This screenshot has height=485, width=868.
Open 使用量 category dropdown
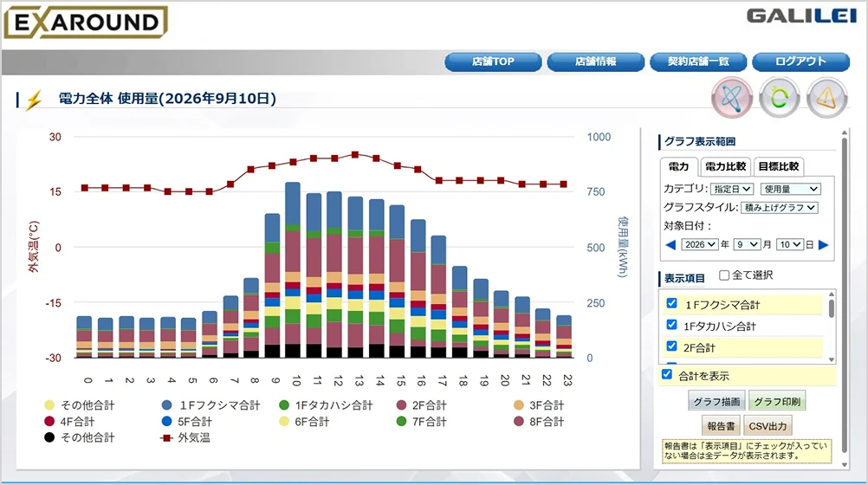[791, 189]
